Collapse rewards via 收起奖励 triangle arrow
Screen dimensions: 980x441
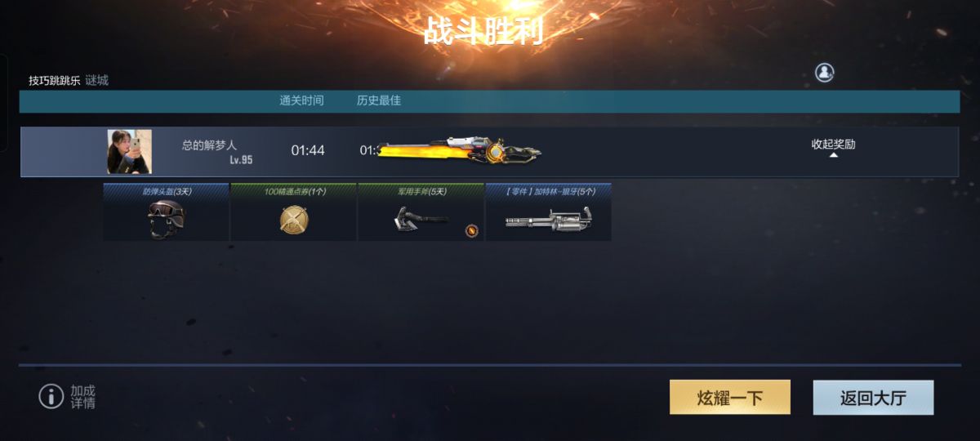pos(833,154)
